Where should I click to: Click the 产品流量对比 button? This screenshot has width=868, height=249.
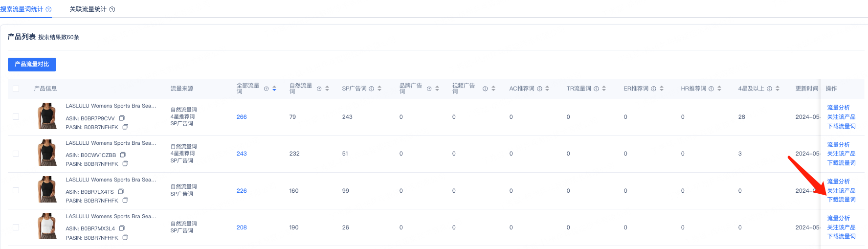coord(32,64)
